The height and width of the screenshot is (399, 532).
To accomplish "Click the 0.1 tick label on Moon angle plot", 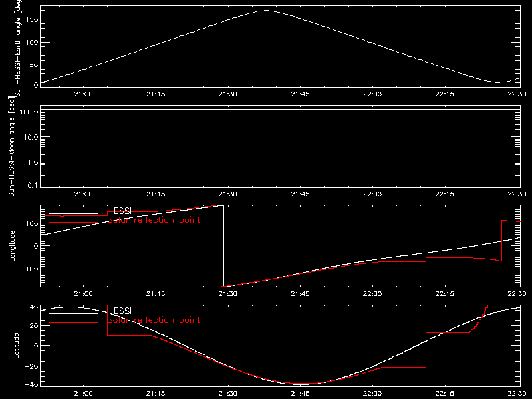I will 33,185.
